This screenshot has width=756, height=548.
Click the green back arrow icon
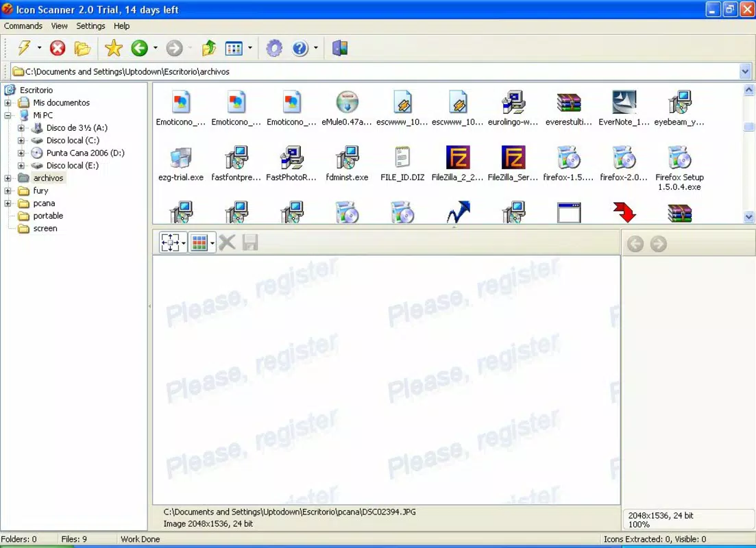pos(140,48)
